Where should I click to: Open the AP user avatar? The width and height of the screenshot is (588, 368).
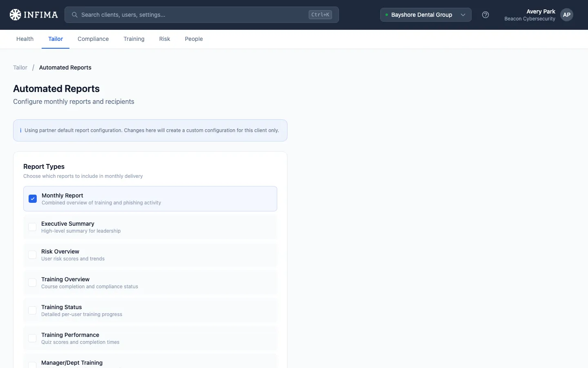[x=567, y=15]
